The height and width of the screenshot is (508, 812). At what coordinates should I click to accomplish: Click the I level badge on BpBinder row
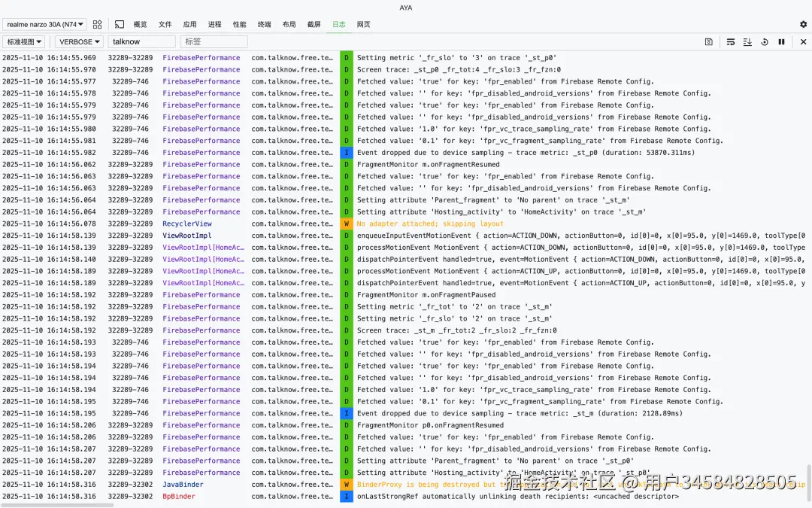click(x=347, y=497)
